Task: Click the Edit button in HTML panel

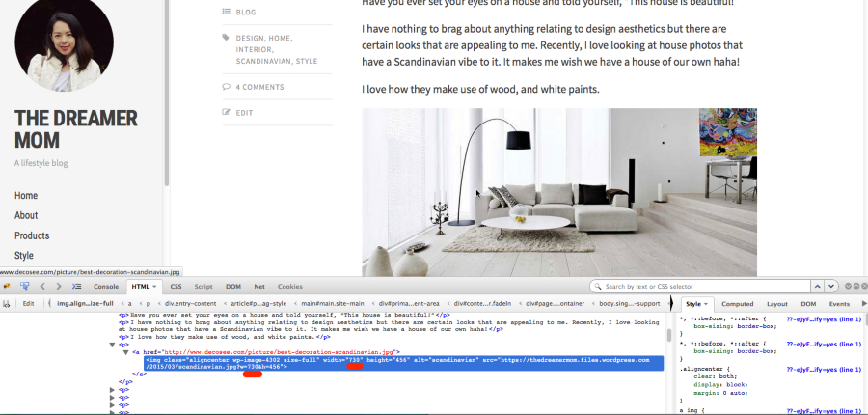Action: 29,303
